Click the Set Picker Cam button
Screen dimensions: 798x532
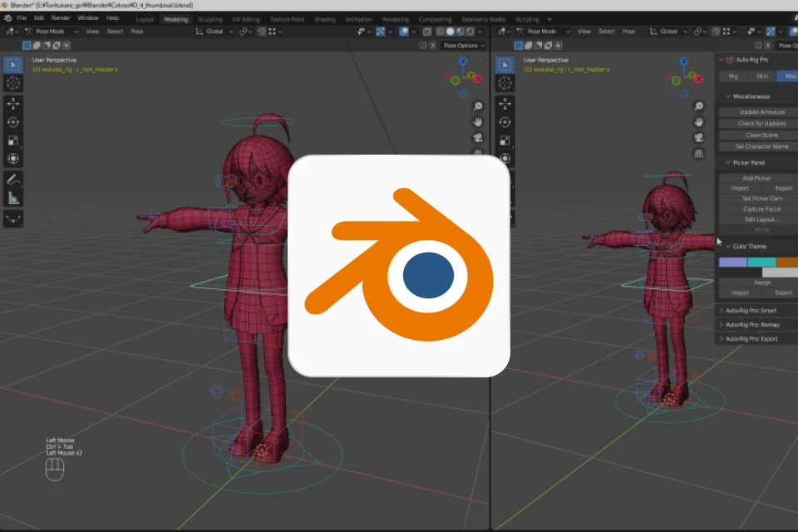pos(758,199)
